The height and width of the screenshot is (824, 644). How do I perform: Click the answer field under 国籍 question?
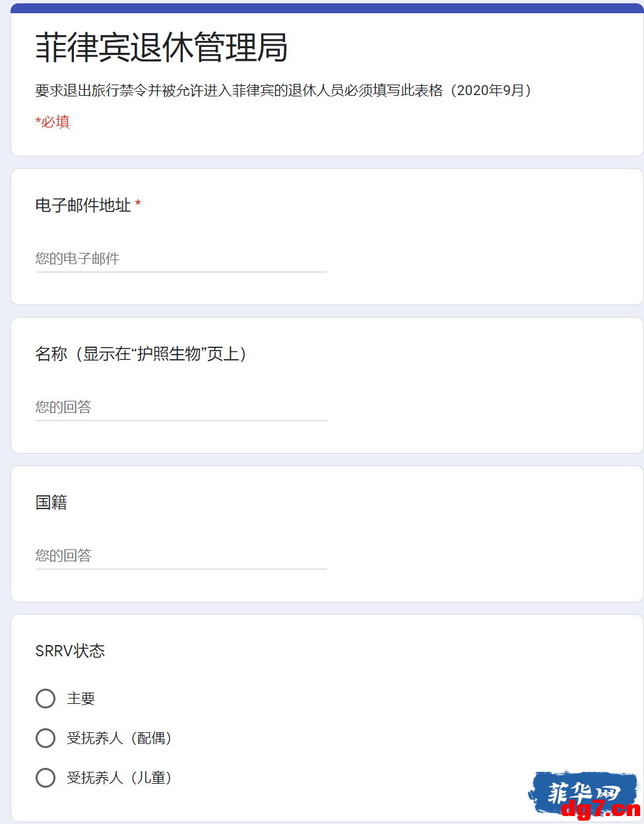click(181, 556)
